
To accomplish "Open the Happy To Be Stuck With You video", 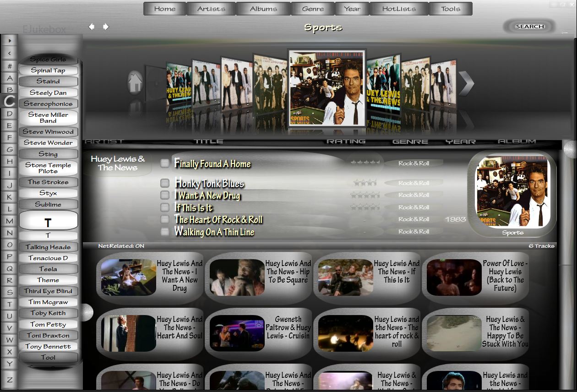I will [475, 333].
